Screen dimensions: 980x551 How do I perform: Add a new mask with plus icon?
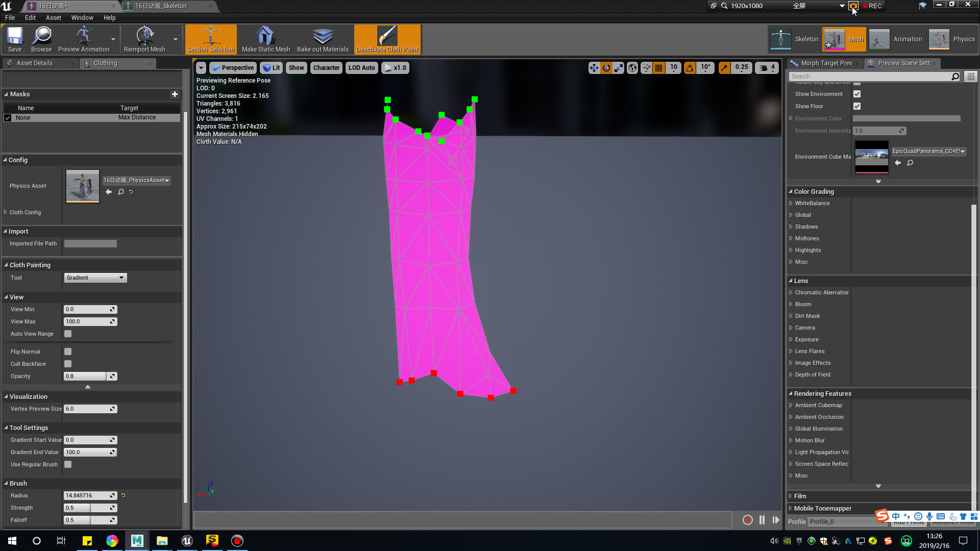(175, 94)
